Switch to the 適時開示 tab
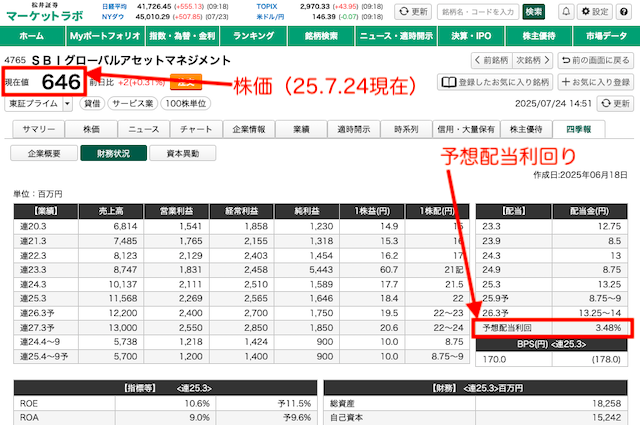Image resolution: width=640 pixels, height=425 pixels. click(353, 129)
